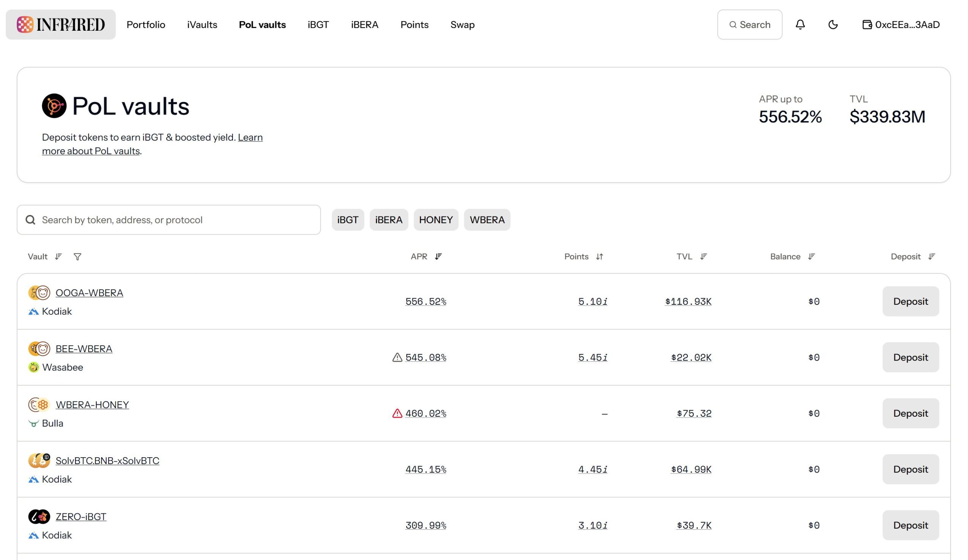Open the iVaults navigation tab
968x560 pixels.
[202, 25]
